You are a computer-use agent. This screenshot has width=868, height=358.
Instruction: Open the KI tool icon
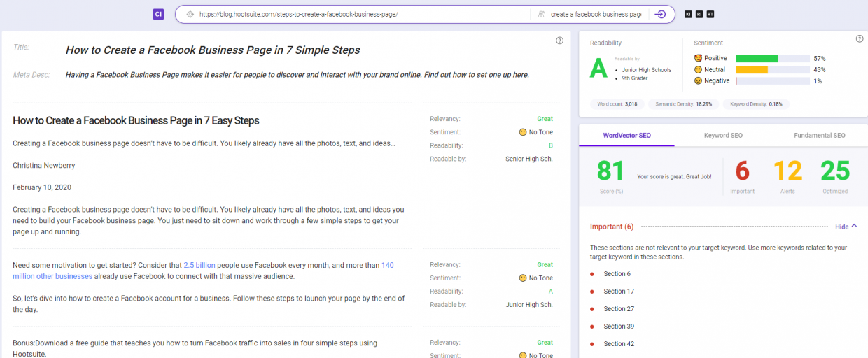[x=688, y=14]
